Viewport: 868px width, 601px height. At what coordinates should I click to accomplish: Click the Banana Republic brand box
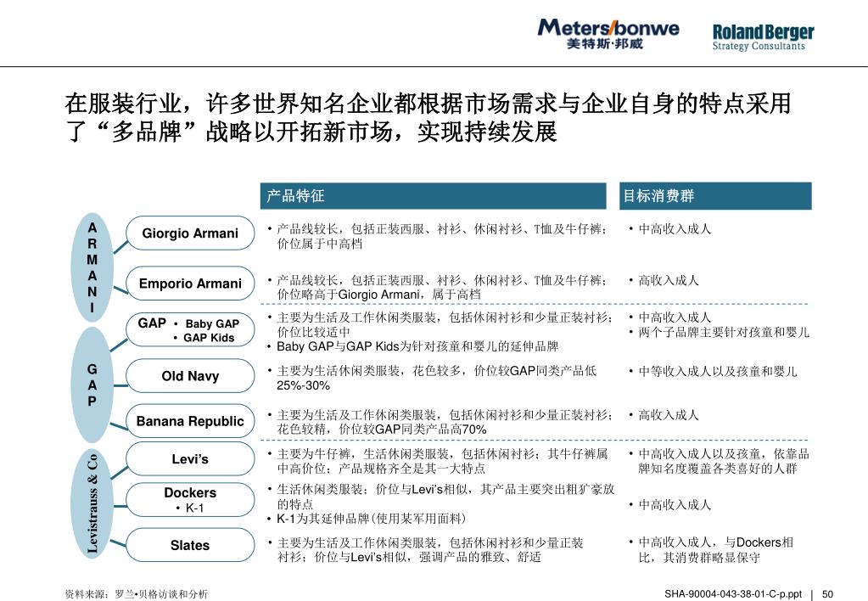pyautogui.click(x=190, y=422)
